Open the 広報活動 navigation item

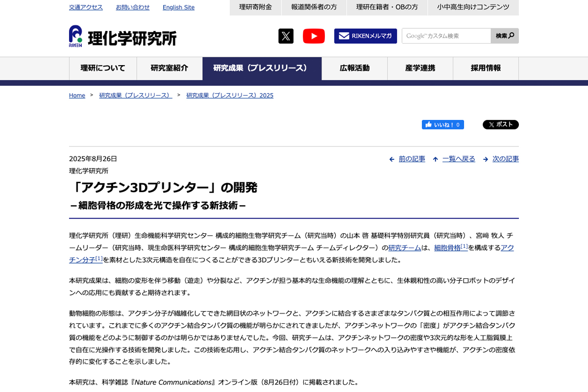click(354, 68)
